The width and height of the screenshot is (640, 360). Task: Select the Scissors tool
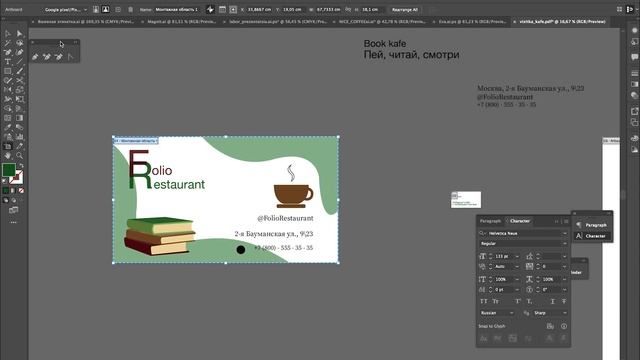click(x=20, y=80)
